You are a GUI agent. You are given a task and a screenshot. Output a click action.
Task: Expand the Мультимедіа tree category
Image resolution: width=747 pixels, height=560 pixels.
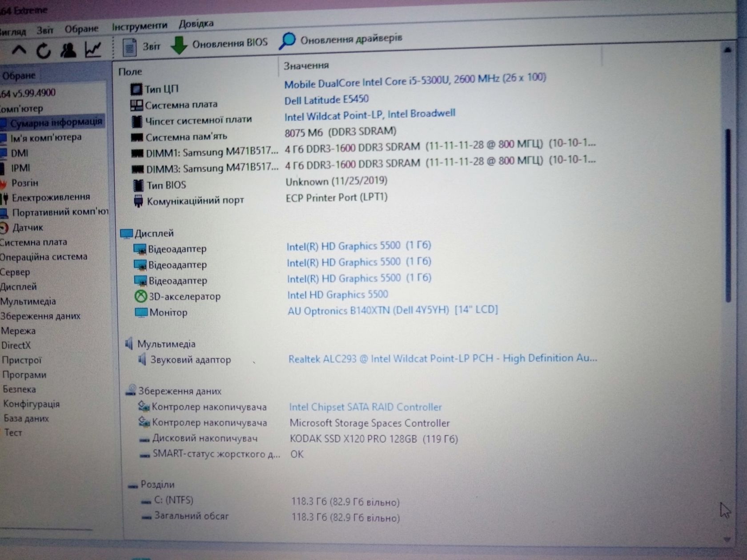28,301
